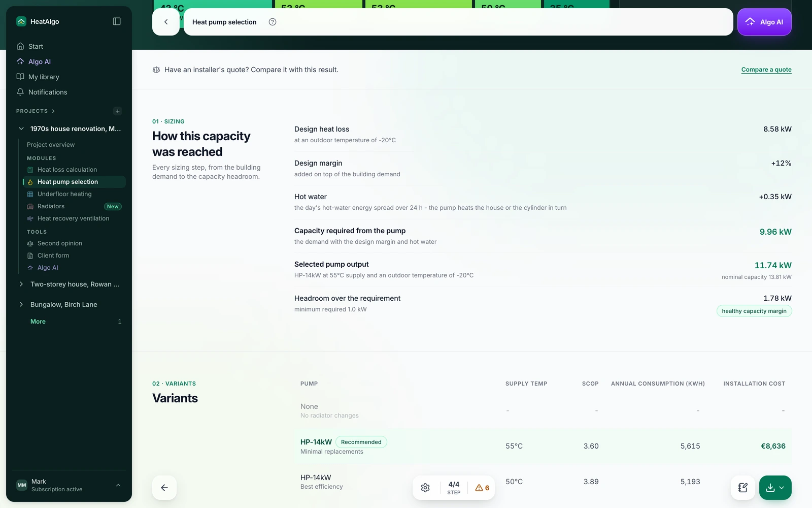Click the green download button
This screenshot has height=508, width=812.
click(770, 488)
